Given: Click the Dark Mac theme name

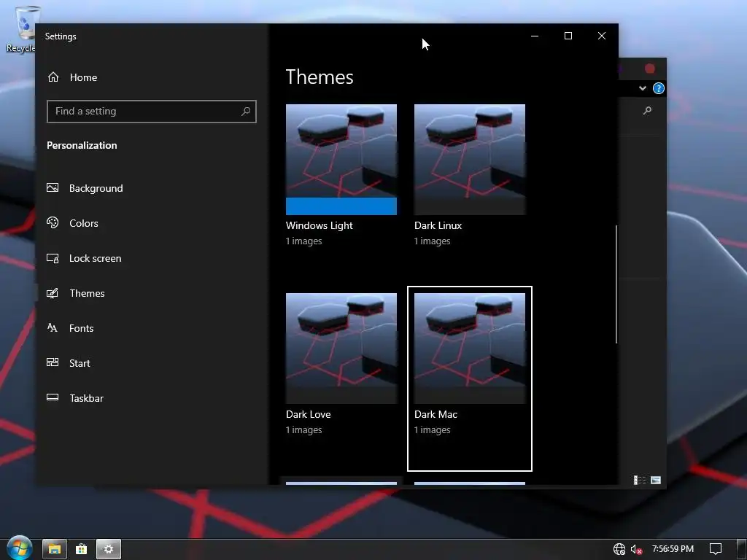Looking at the screenshot, I should 436,414.
